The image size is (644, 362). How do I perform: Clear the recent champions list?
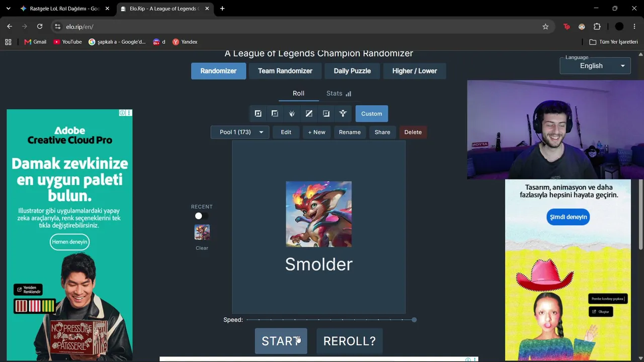coord(202,248)
